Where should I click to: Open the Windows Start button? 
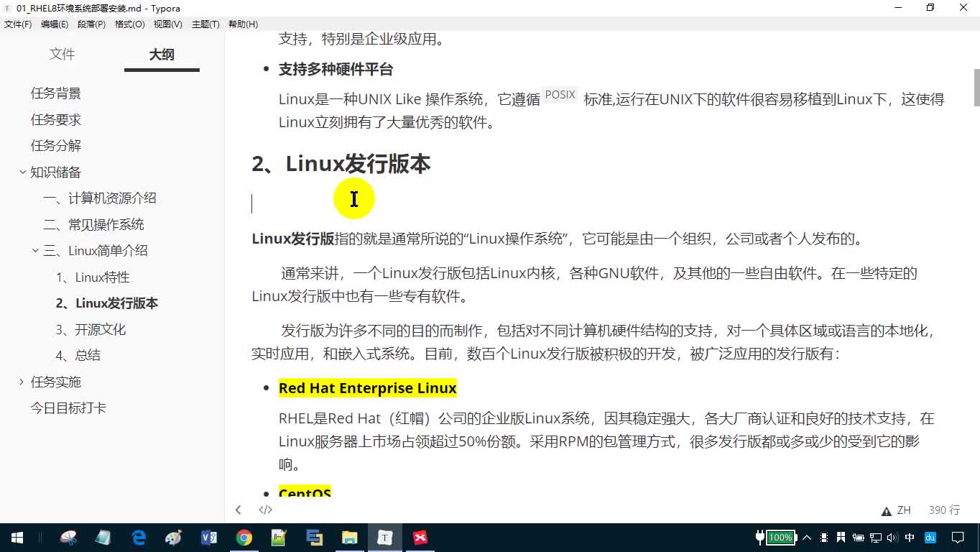tap(17, 538)
